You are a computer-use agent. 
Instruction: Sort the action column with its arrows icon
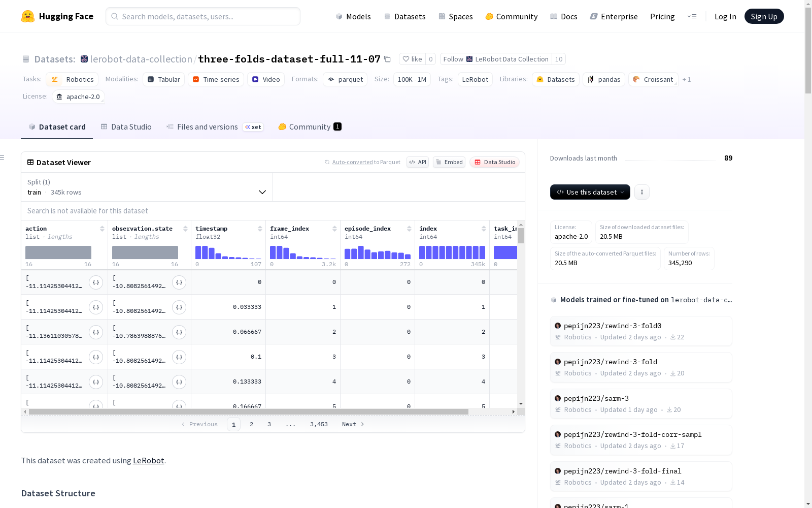click(x=102, y=229)
